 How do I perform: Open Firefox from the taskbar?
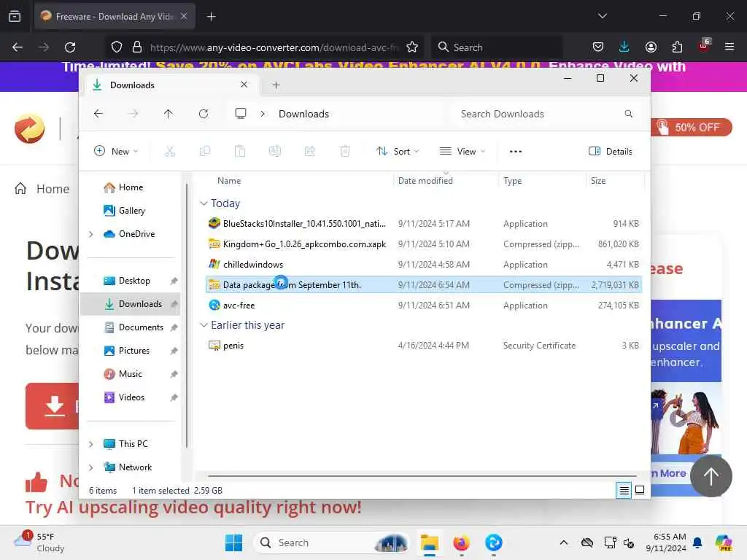461,542
